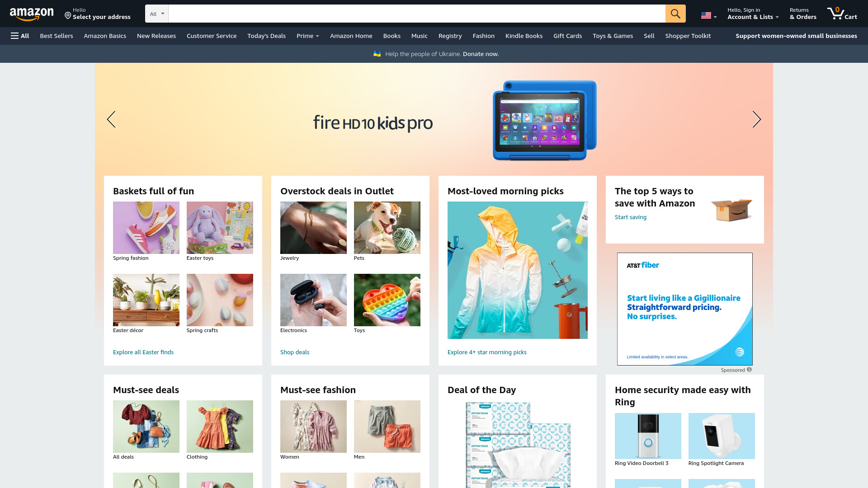Open the US flag language dropdown
The image size is (868, 488).
click(708, 16)
